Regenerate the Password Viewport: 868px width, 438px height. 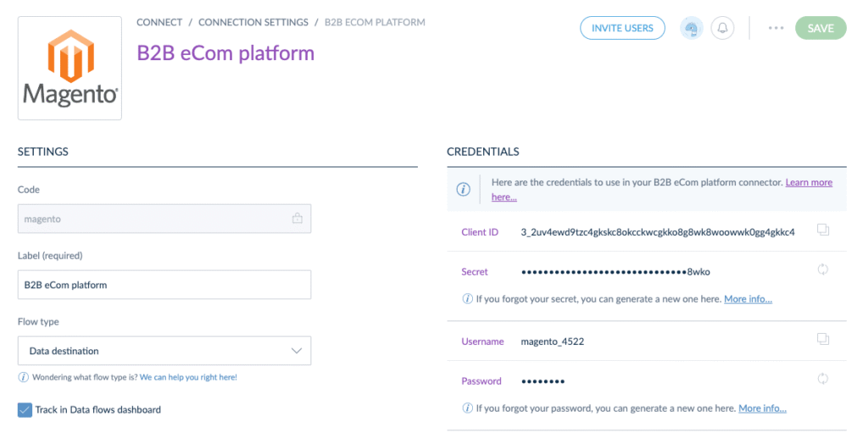coord(823,379)
